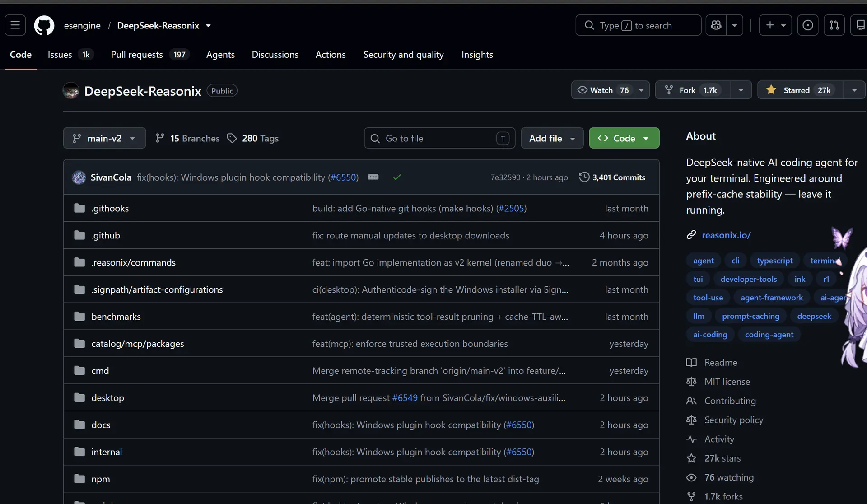867x504 pixels.
Task: Open the internal folder
Action: (x=107, y=452)
